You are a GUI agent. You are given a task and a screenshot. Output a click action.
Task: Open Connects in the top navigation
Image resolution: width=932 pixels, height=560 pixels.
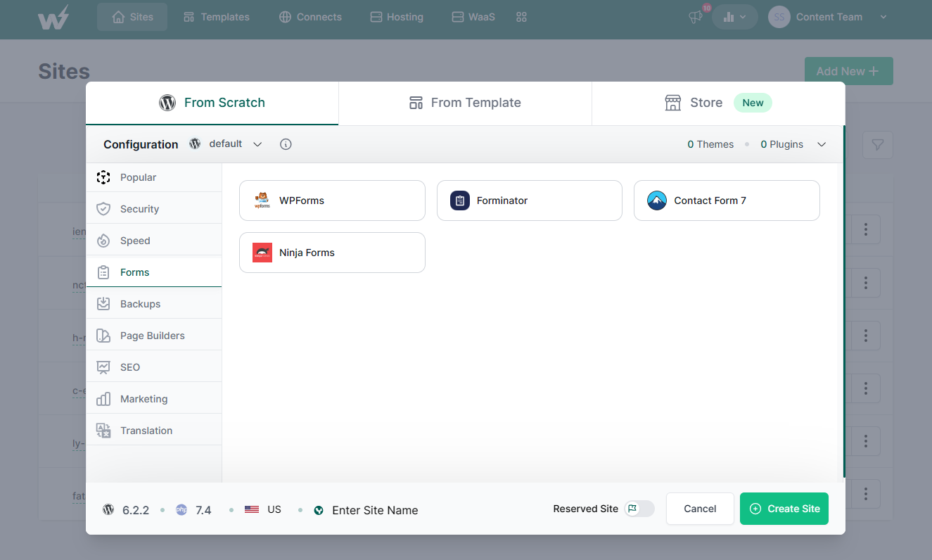(310, 17)
